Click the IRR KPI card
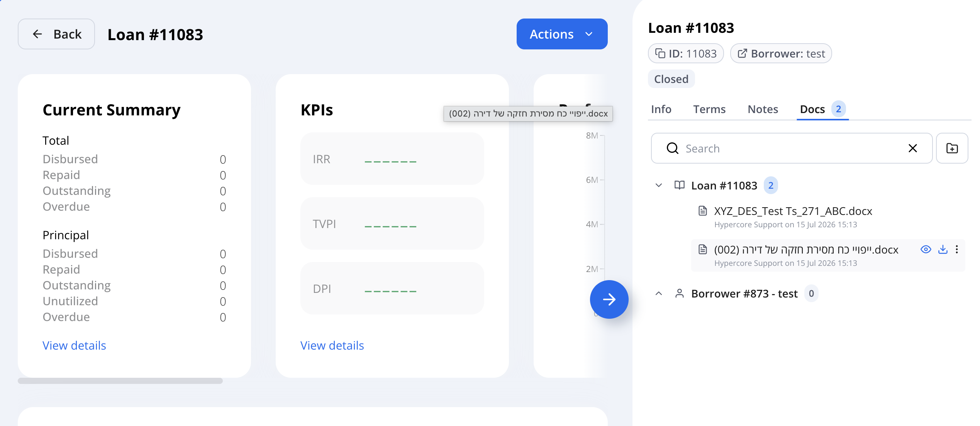 click(392, 159)
